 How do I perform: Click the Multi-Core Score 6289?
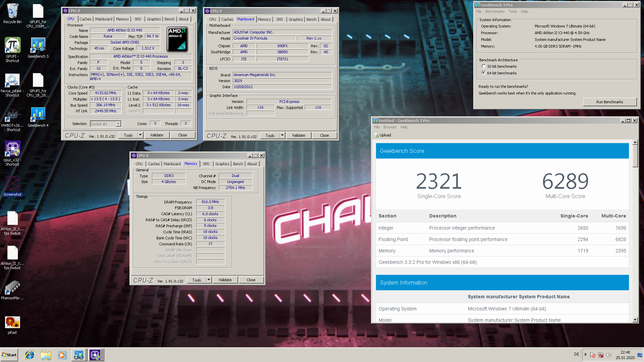(x=565, y=181)
